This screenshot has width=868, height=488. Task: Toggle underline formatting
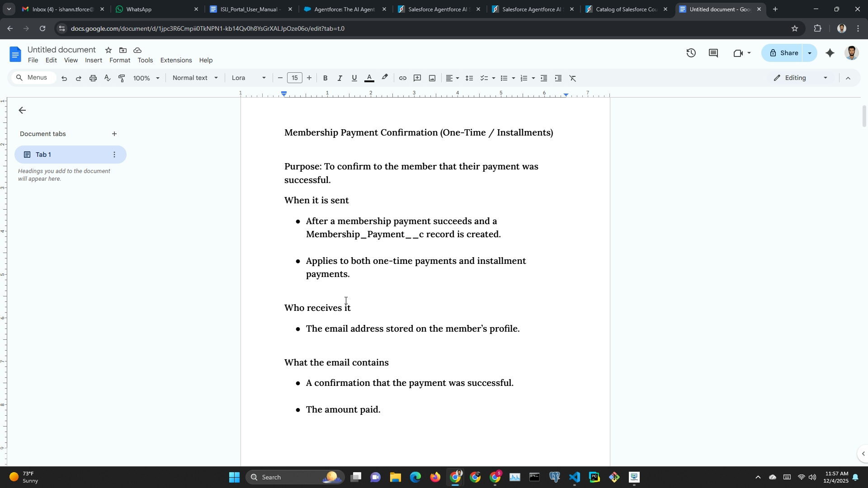(x=354, y=78)
